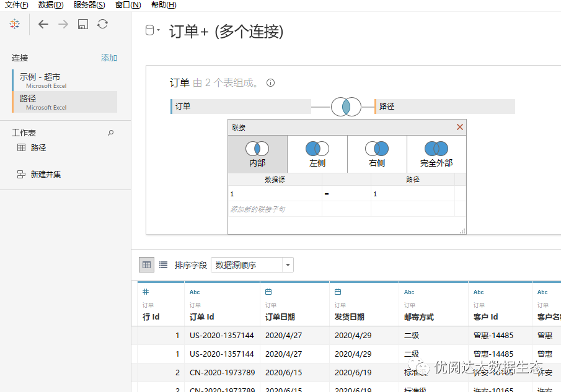This screenshot has height=392, width=561.
Task: Select the 内部 inner join type
Action: click(258, 154)
